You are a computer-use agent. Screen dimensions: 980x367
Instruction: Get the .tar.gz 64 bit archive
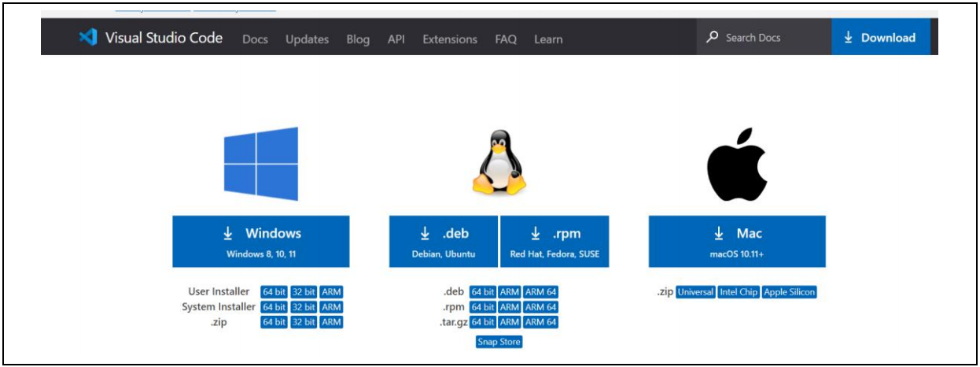[483, 322]
